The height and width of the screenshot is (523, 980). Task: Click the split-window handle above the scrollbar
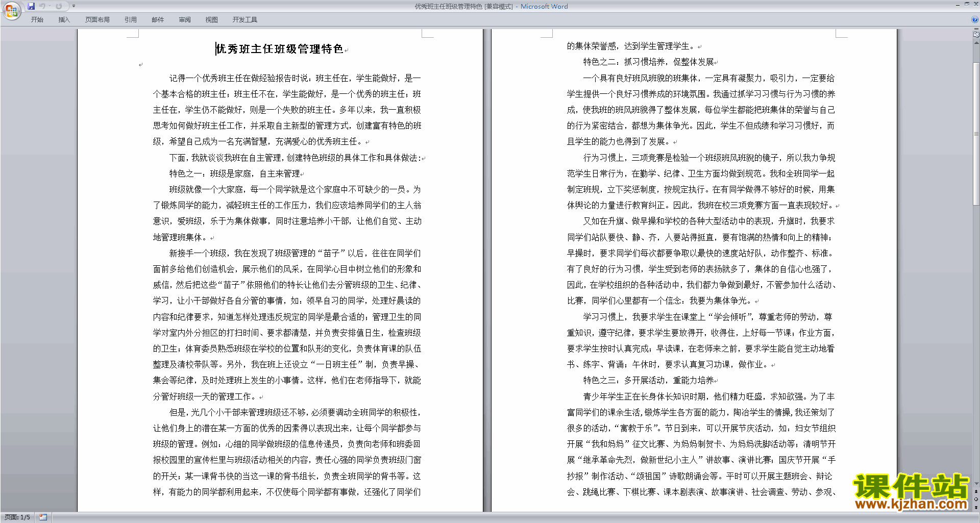coord(976,30)
